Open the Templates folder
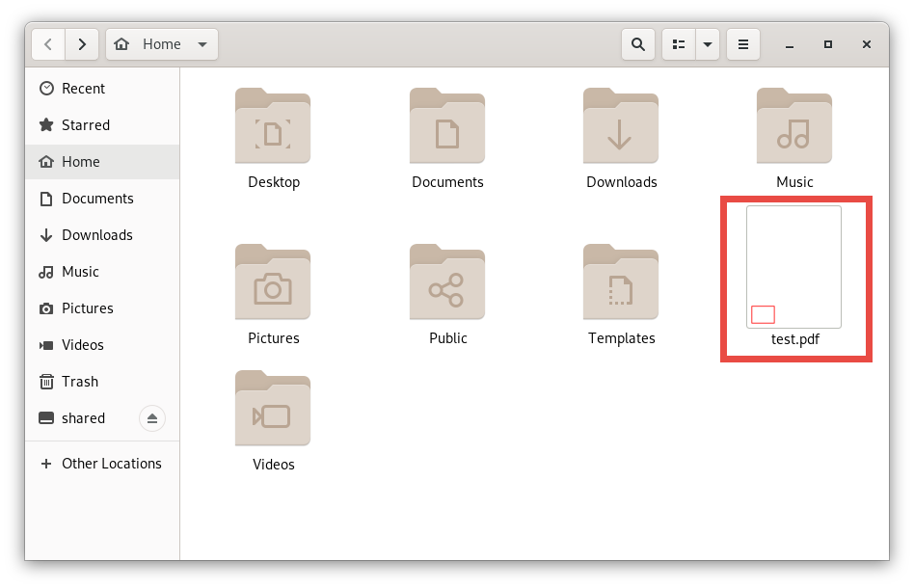Image resolution: width=914 pixels, height=588 pixels. pos(620,282)
